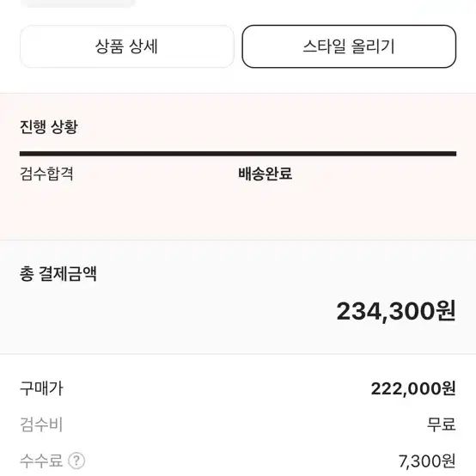This screenshot has width=476, height=476.
Task: Click the divider above the 구매가 row
Action: pyautogui.click(x=238, y=354)
